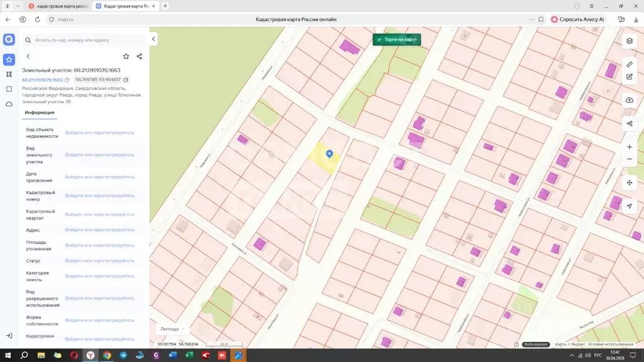The image size is (644, 362).
Task: Open Google Chrome from the taskbar
Action: click(x=107, y=355)
